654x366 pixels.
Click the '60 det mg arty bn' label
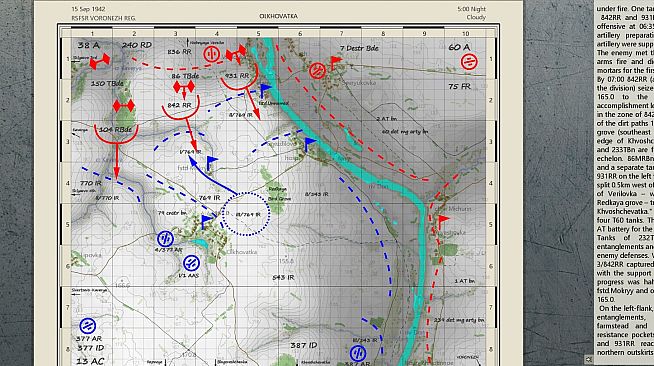(x=405, y=132)
